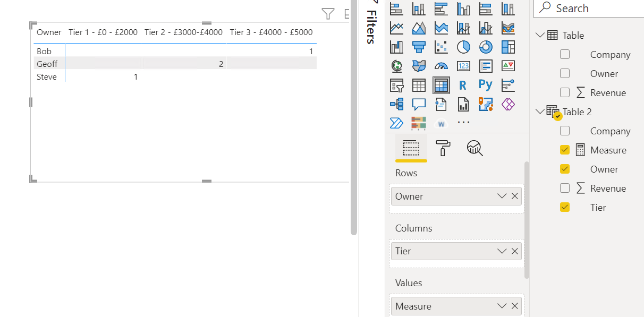The width and height of the screenshot is (644, 317).
Task: Check Company under Table 2
Action: (565, 131)
